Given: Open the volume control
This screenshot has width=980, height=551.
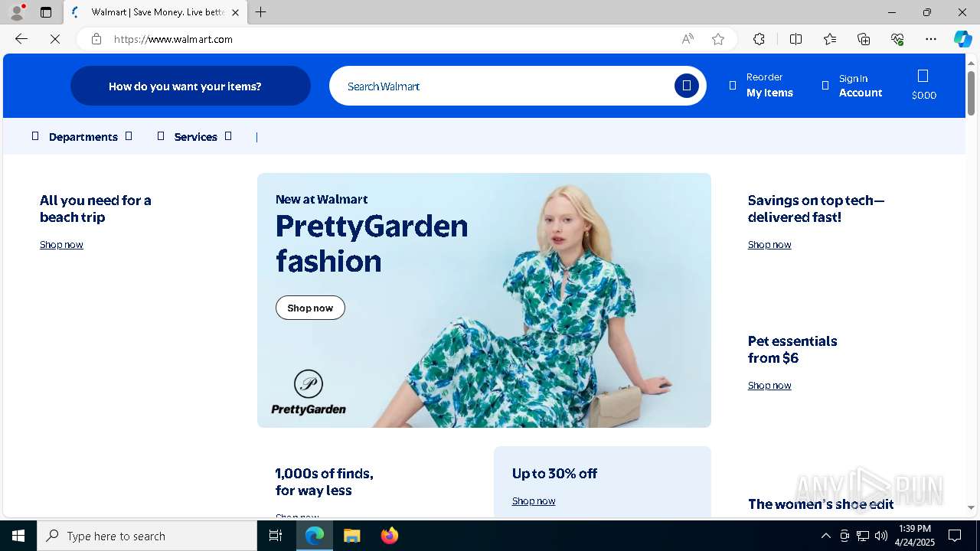Looking at the screenshot, I should click(881, 536).
